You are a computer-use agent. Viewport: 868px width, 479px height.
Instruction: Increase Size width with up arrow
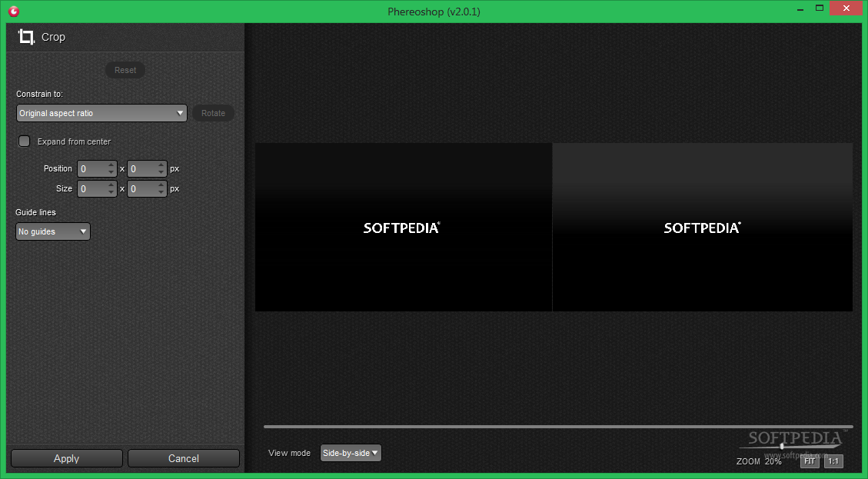pyautogui.click(x=111, y=185)
